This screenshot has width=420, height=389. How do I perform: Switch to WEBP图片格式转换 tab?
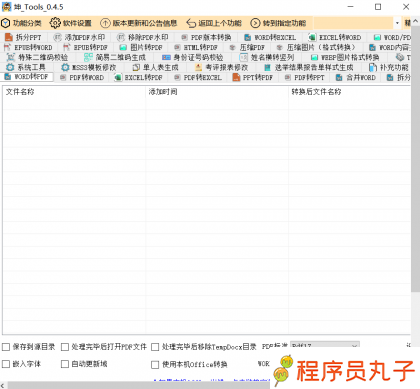(345, 57)
